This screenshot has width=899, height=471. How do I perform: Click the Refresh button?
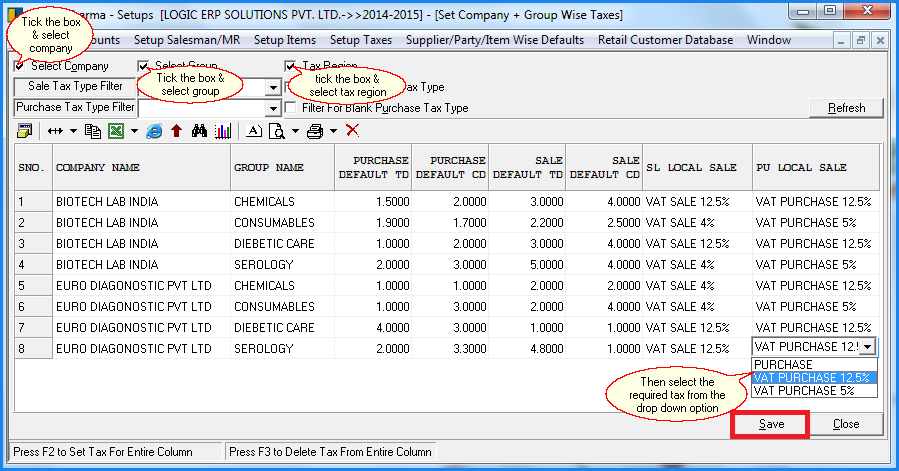point(846,108)
